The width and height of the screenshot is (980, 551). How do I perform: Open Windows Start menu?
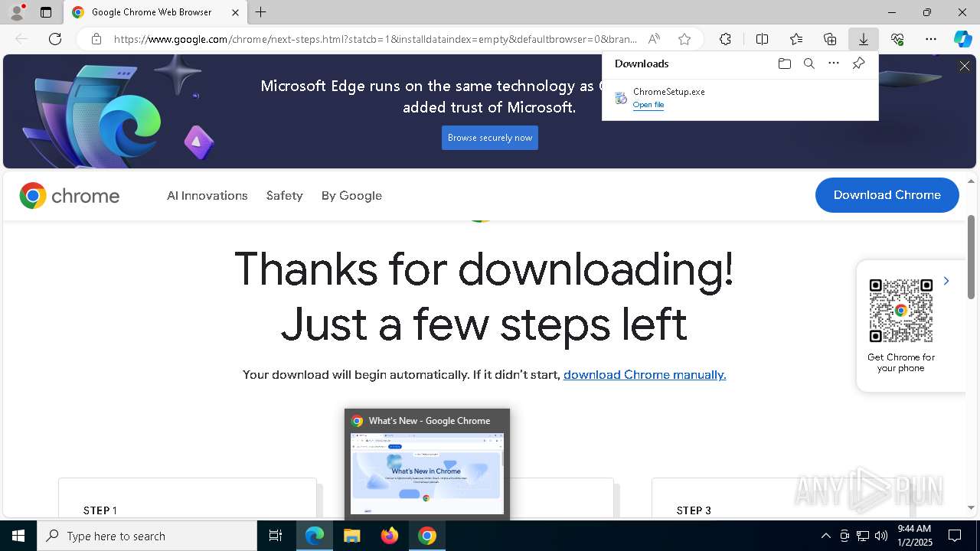(18, 536)
